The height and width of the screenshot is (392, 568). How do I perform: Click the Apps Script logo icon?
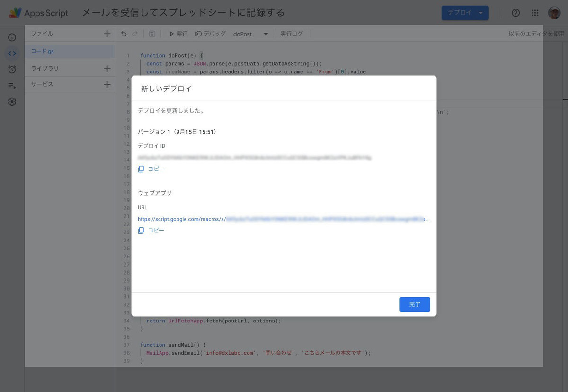15,13
